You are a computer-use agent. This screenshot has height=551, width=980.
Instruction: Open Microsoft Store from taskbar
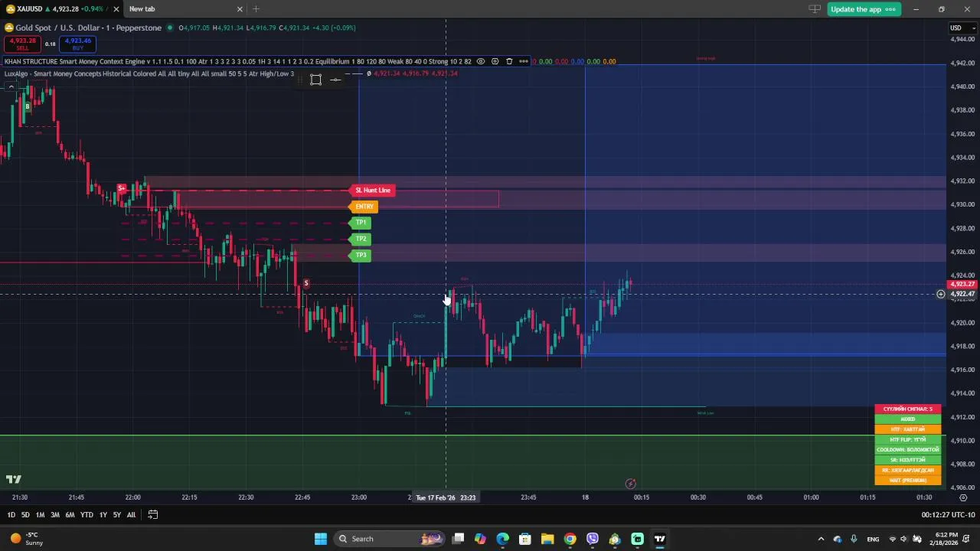[x=525, y=539]
